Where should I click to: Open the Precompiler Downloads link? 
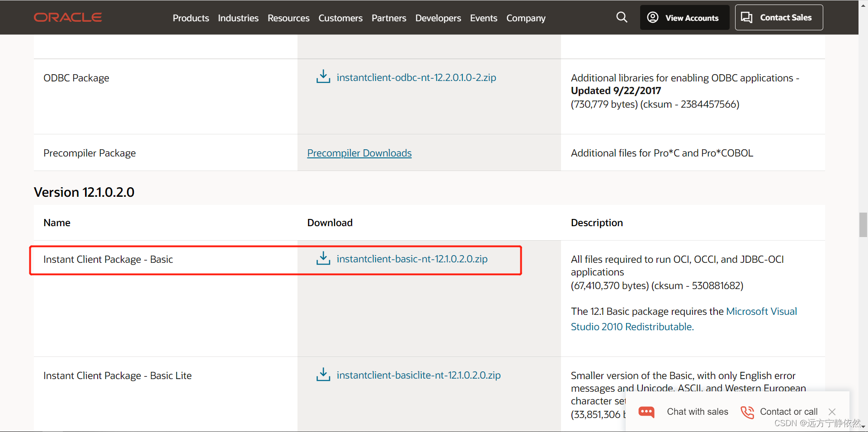point(359,153)
